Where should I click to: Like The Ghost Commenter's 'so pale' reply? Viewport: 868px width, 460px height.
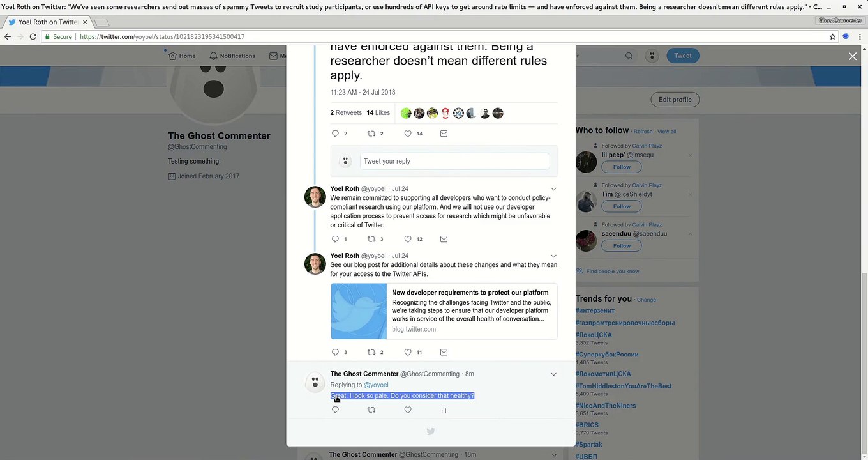408,410
